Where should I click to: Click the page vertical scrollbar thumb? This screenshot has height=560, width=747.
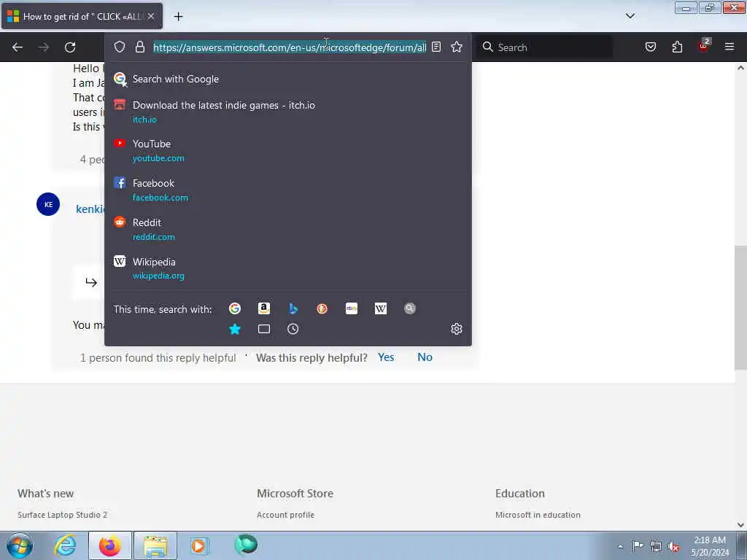point(740,307)
